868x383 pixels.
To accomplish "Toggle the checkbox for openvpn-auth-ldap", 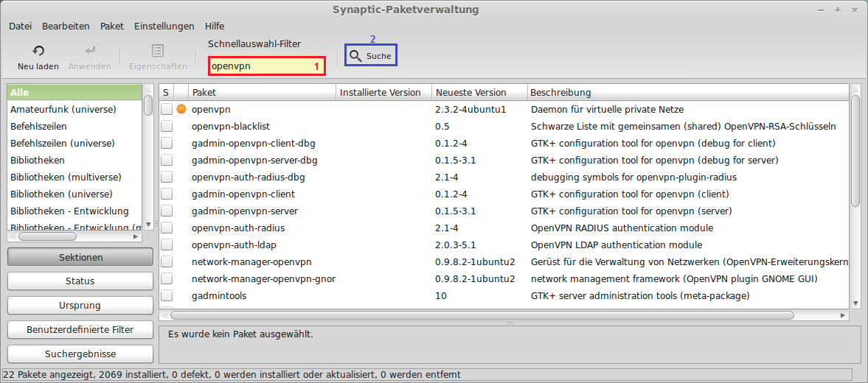I will 167,245.
